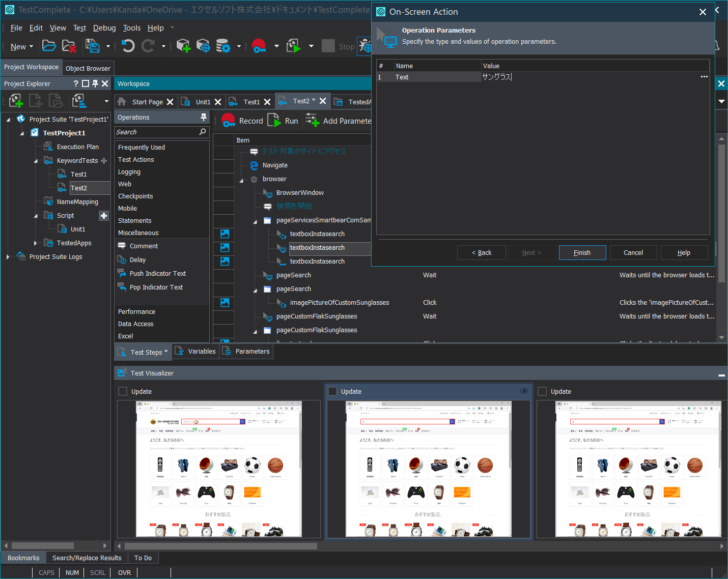
Task: Click the Undo toolbar icon
Action: click(x=127, y=46)
